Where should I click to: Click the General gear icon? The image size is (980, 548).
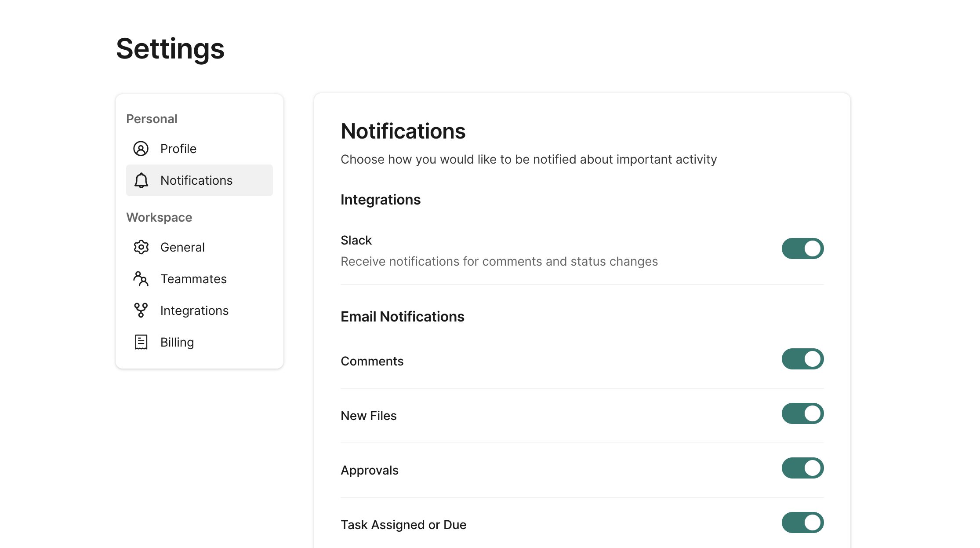point(141,247)
